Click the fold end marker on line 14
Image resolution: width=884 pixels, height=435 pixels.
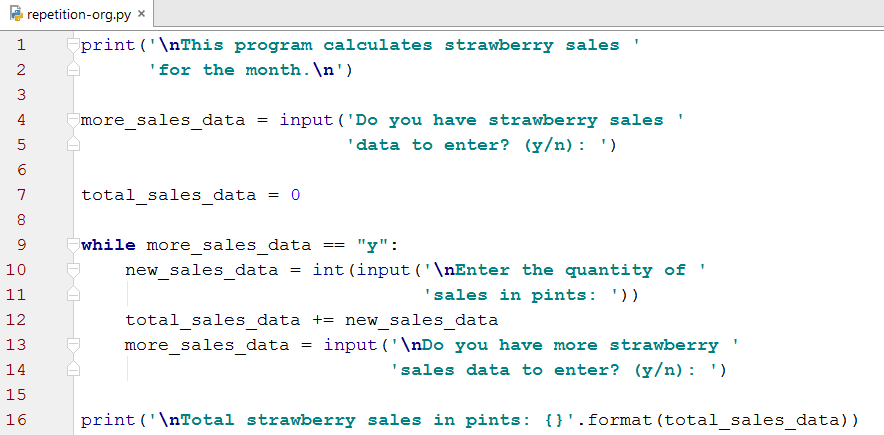[x=72, y=370]
